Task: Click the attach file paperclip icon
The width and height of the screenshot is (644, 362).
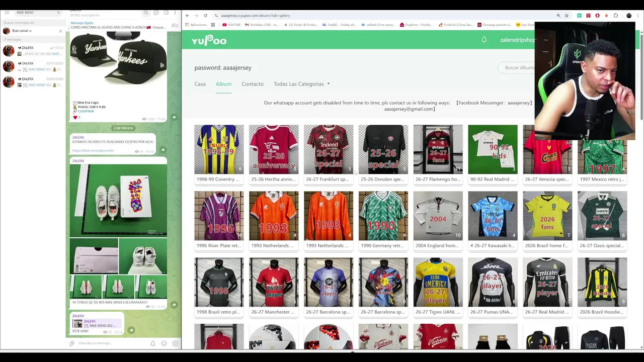Action: tap(72, 343)
